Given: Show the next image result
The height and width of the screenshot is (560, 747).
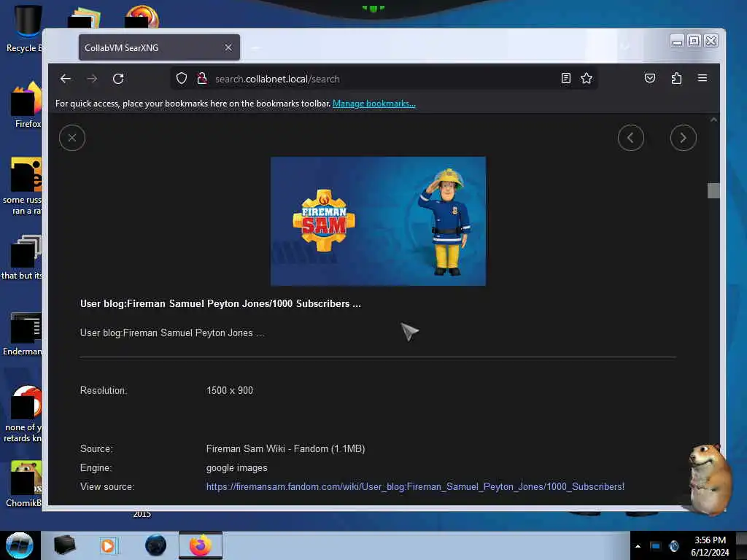Looking at the screenshot, I should 683,138.
